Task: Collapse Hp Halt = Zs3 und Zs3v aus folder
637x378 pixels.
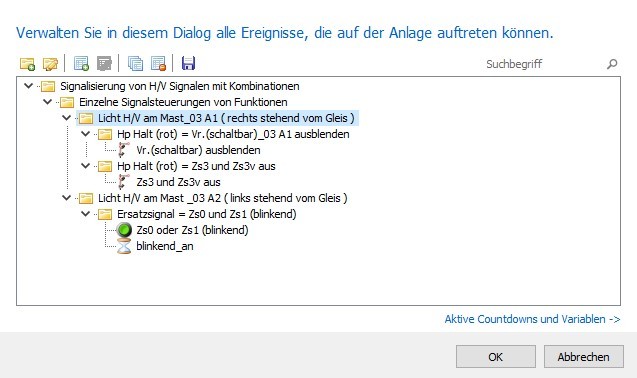Action: pyautogui.click(x=86, y=166)
